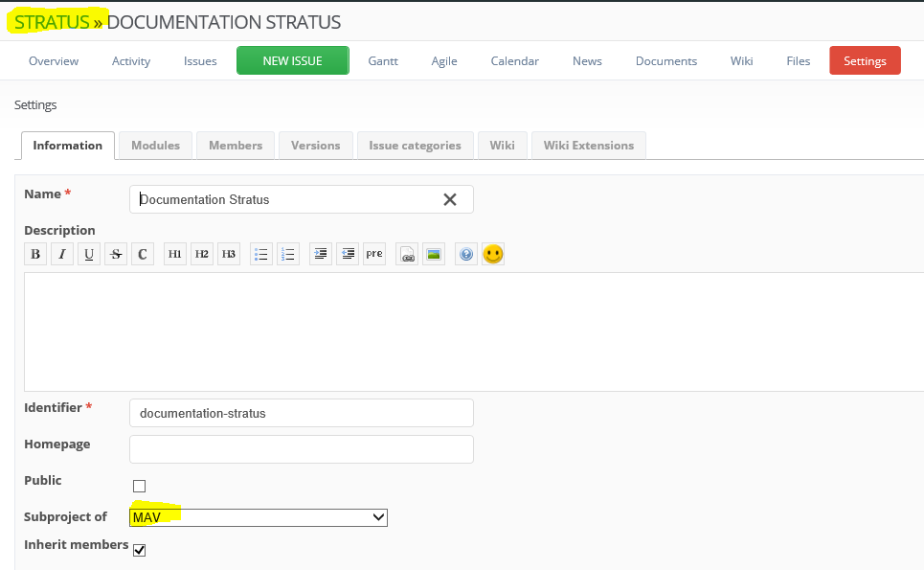Open text formatting help icon
The width and height of the screenshot is (924, 570).
pos(466,254)
